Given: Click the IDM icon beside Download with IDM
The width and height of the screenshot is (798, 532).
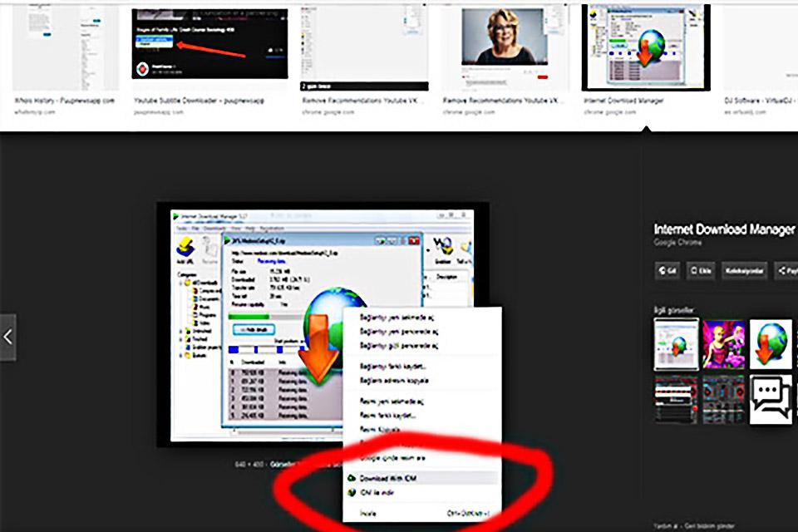Looking at the screenshot, I should coord(352,478).
